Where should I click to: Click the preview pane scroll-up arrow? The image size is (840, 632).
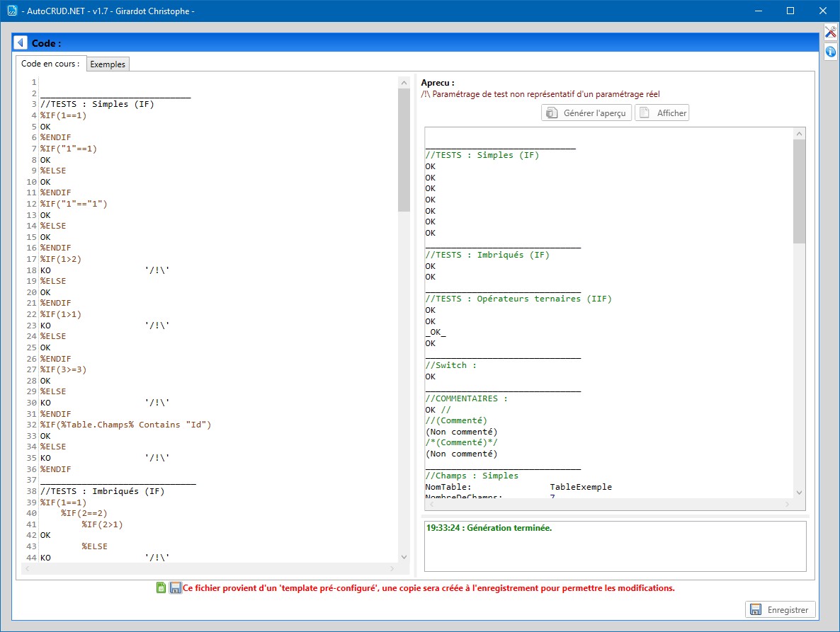coord(800,133)
